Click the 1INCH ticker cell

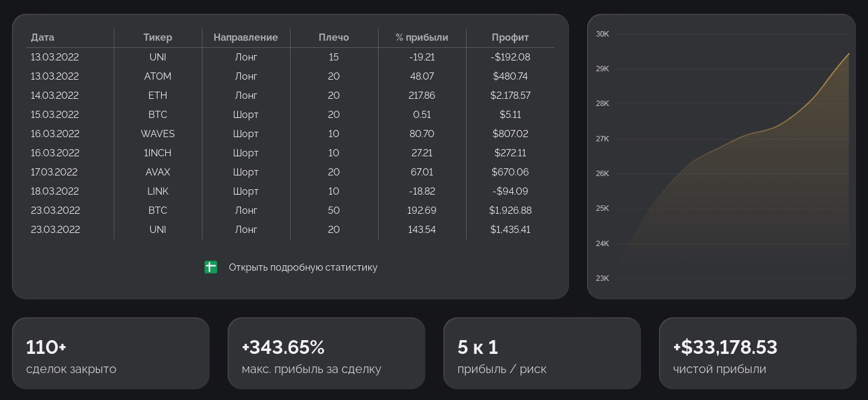pyautogui.click(x=158, y=153)
